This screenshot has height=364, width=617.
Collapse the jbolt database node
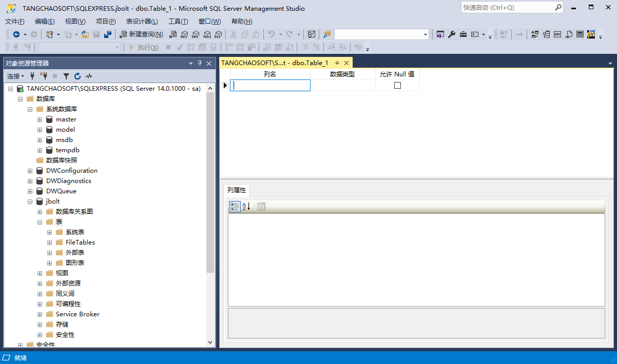(30, 201)
